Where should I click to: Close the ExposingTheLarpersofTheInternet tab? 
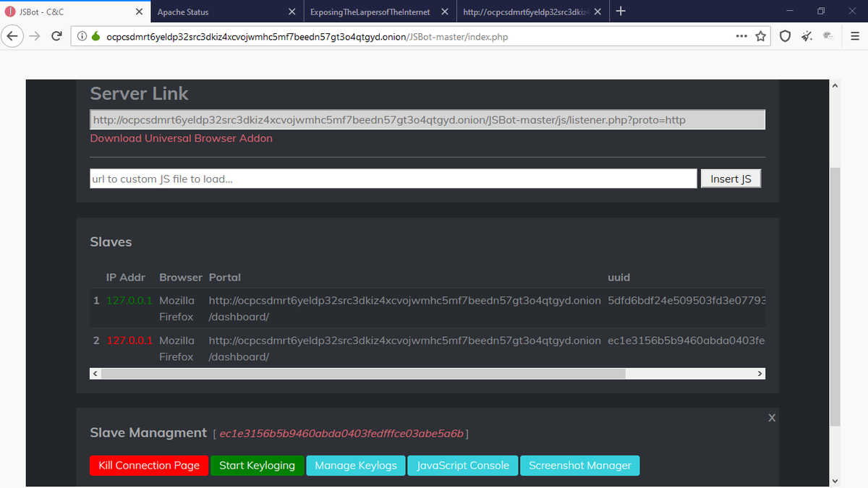444,12
